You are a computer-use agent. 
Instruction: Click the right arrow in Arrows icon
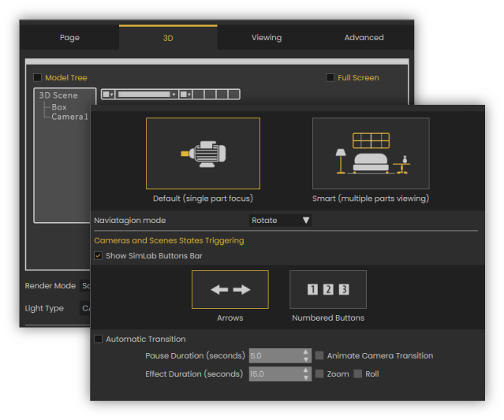click(x=241, y=290)
